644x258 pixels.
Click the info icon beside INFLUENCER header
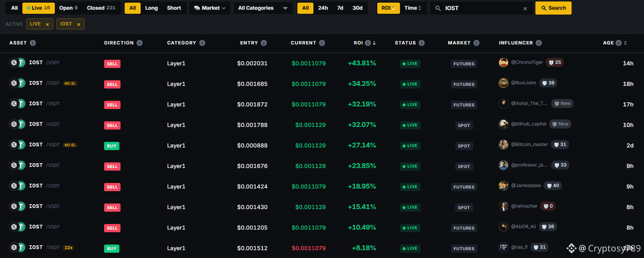[539, 43]
